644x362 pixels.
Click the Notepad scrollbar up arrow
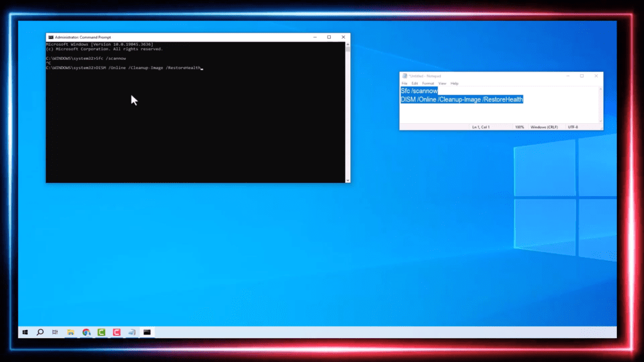600,90
